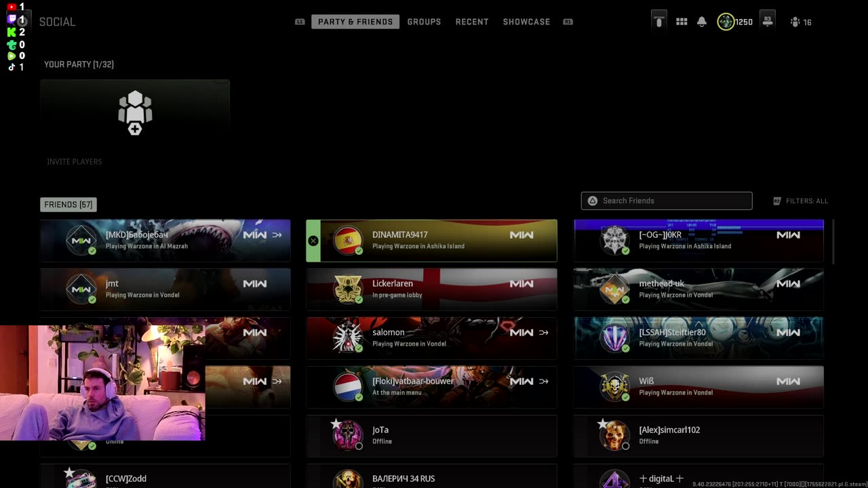This screenshot has width=868, height=488.
Task: Open the Options menu icon
Action: (658, 20)
